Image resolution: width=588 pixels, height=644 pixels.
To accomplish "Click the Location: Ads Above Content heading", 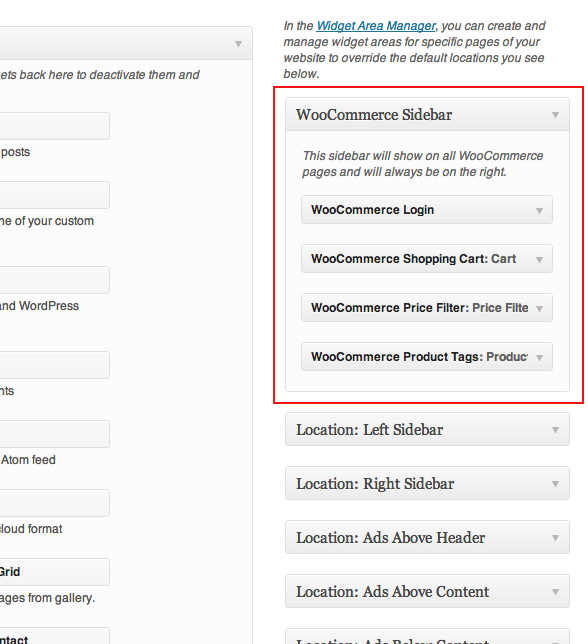I will pos(393,591).
